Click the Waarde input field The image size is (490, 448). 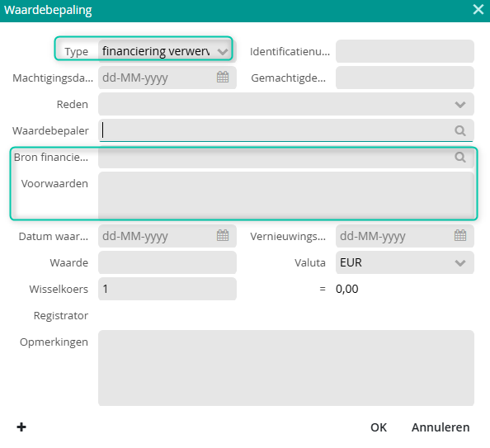[167, 262]
